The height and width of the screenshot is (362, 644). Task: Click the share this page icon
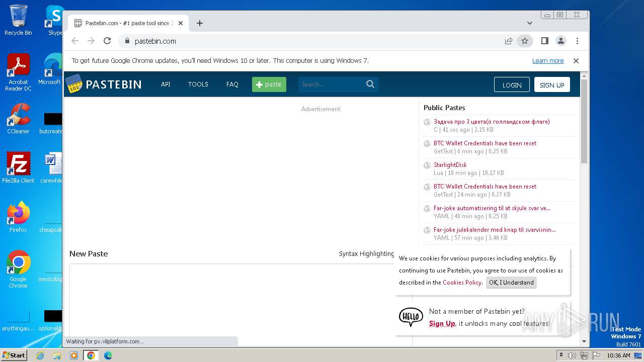pyautogui.click(x=509, y=41)
